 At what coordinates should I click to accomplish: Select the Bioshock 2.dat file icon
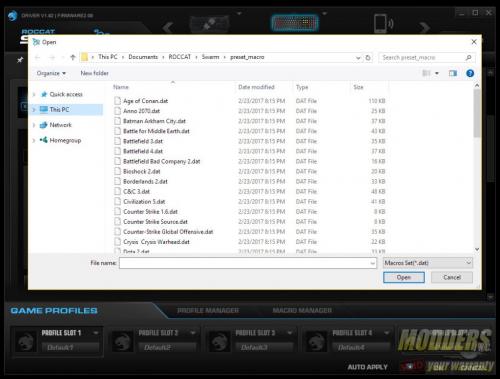coord(117,171)
